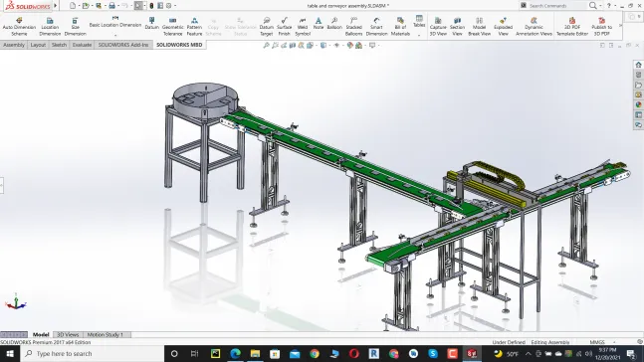Switch to the Layout tab
644x362 pixels.
click(38, 45)
